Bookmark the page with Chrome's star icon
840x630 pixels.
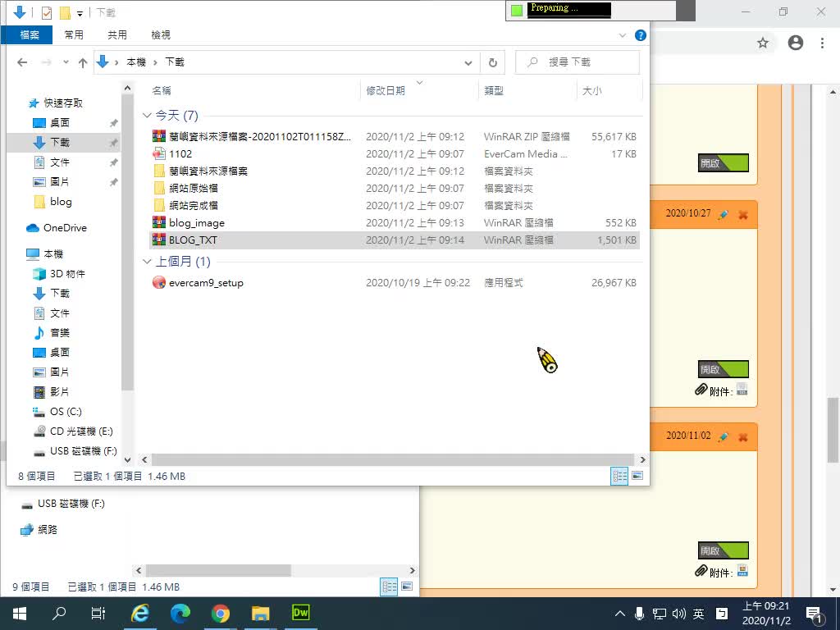pos(763,43)
